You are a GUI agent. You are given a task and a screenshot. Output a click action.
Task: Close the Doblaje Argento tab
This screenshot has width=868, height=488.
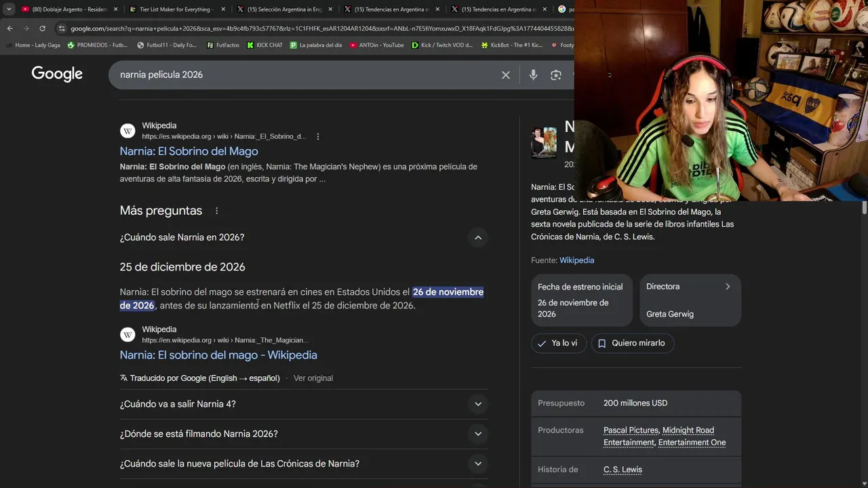pos(116,9)
